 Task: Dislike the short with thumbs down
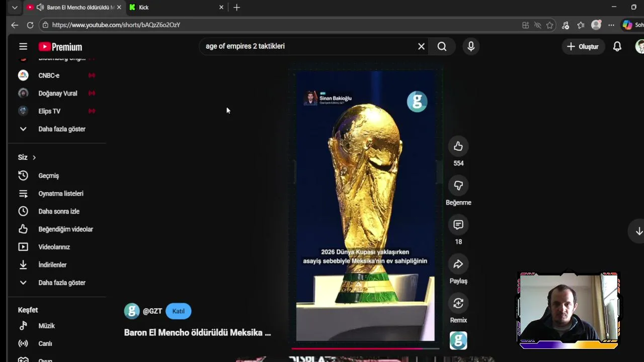pyautogui.click(x=458, y=186)
